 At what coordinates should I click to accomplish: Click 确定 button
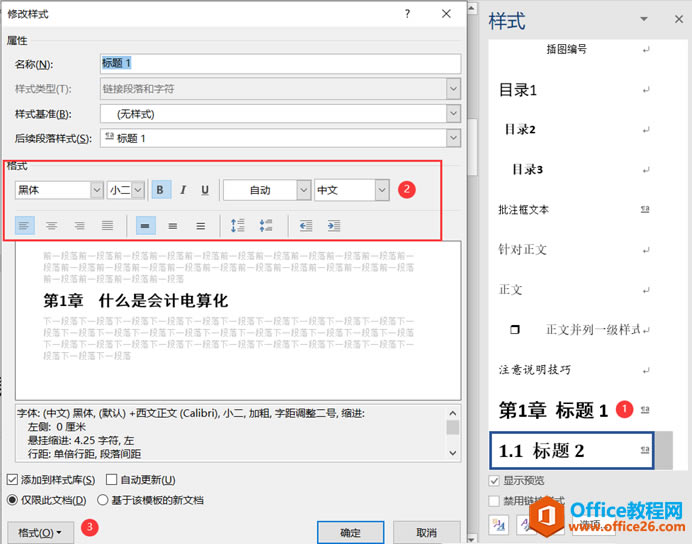click(x=350, y=533)
